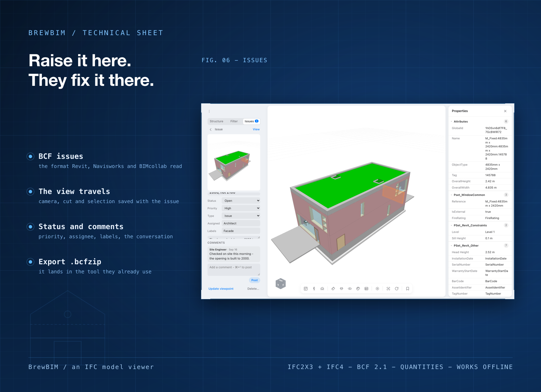Click the zoom-to-fit focus icon
541x392 pixels.
[x=388, y=289]
